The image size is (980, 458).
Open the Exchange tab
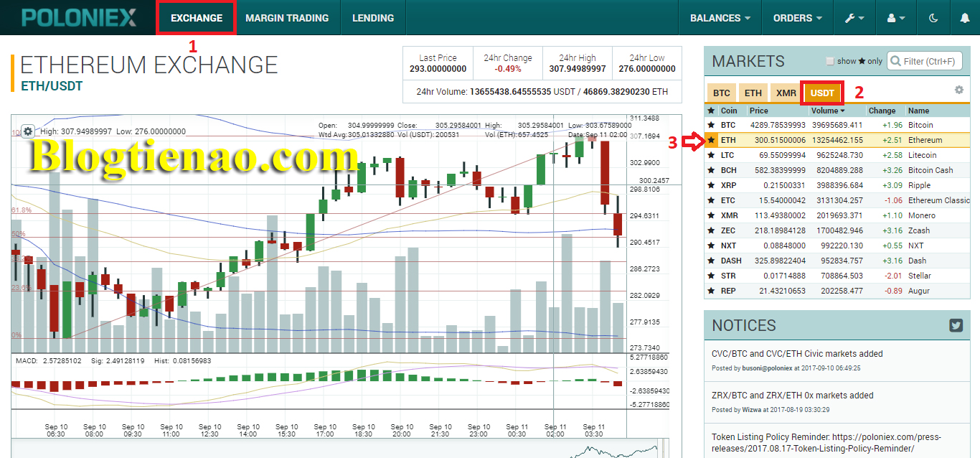(x=197, y=18)
